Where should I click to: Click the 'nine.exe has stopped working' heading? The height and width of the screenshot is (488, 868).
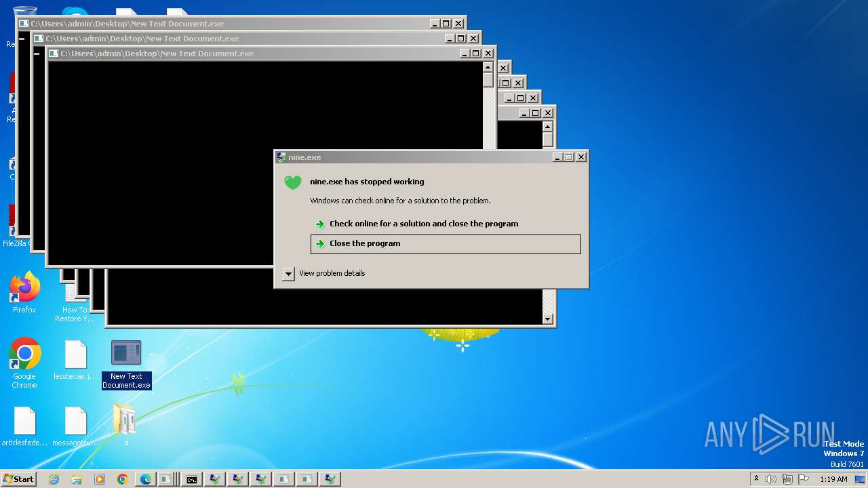pyautogui.click(x=367, y=182)
